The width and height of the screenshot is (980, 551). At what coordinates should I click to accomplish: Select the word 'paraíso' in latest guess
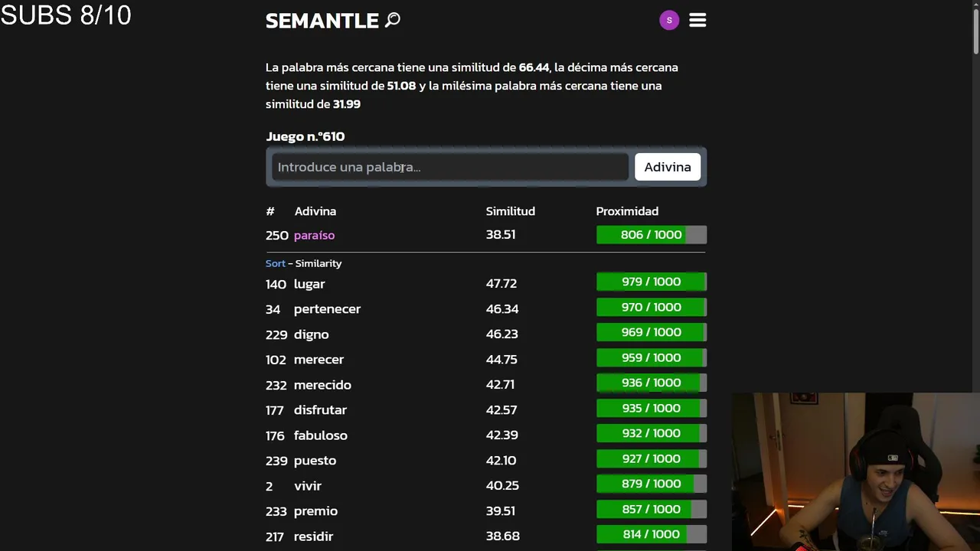pyautogui.click(x=314, y=235)
